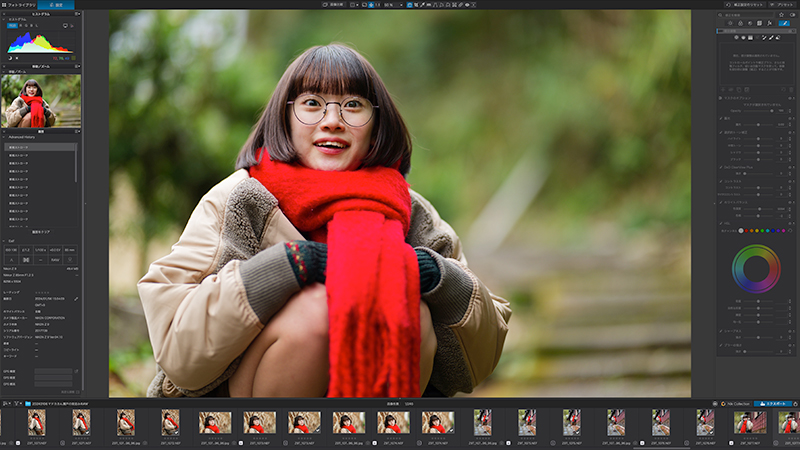Screen dimensions: 800x450
Task: Choose the Control Point mask tool
Action: pyautogui.click(x=736, y=38)
